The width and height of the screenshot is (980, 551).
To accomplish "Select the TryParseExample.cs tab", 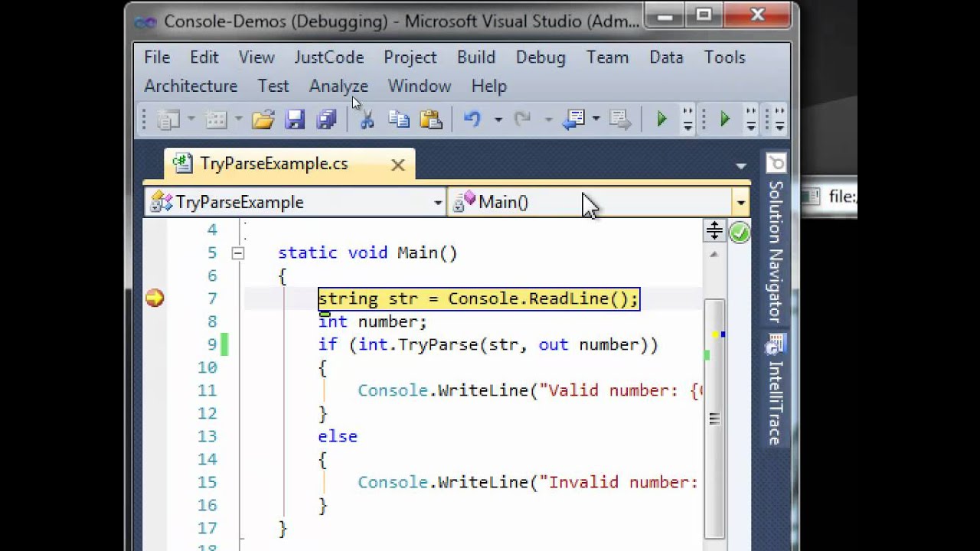I will click(x=289, y=164).
